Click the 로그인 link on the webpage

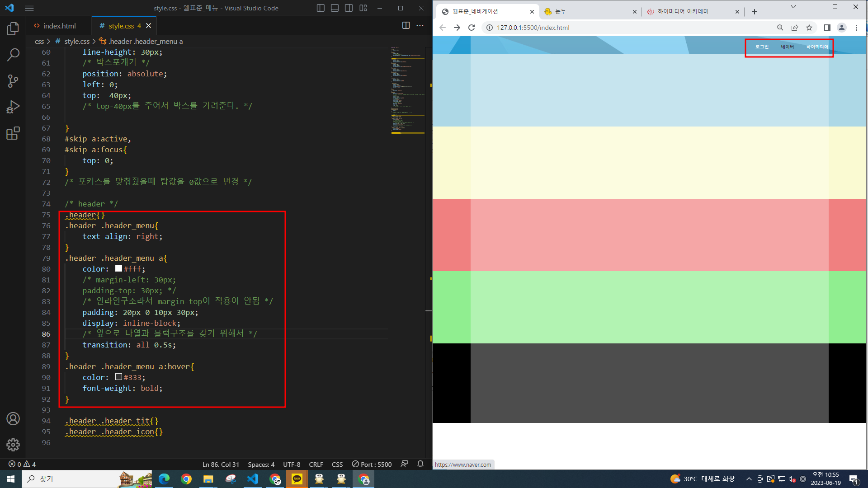[762, 47]
